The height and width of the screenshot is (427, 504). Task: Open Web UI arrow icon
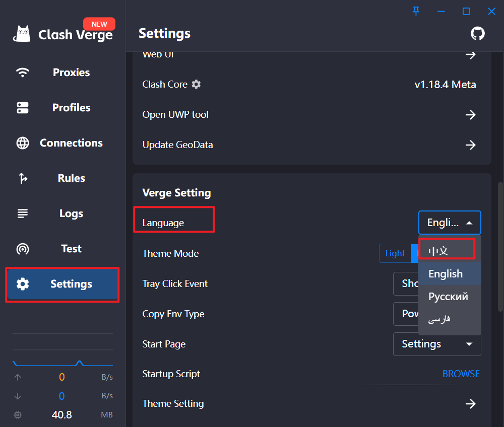470,54
